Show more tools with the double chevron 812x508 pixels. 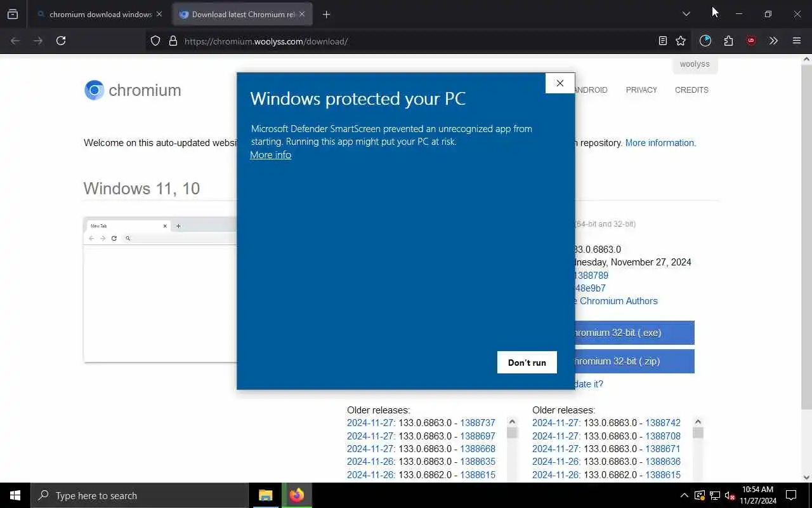(x=773, y=41)
